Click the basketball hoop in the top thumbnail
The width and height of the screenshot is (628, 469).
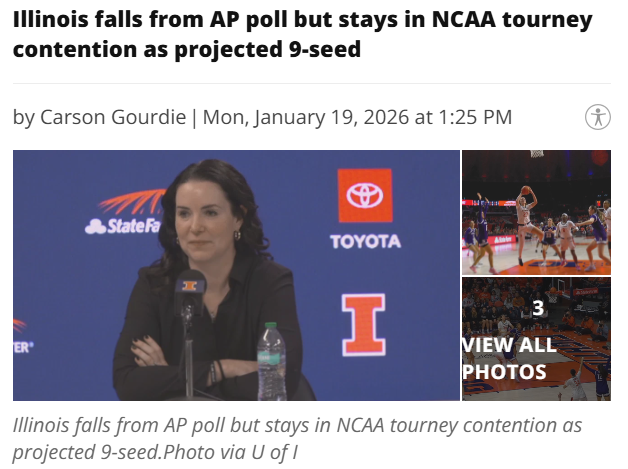point(537,155)
